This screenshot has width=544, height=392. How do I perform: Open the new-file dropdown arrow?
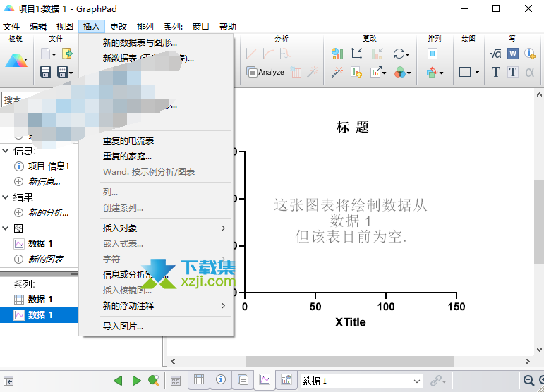pos(54,54)
